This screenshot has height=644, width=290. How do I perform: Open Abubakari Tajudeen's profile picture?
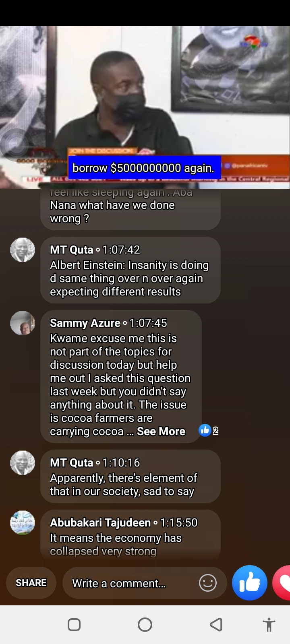pyautogui.click(x=23, y=522)
